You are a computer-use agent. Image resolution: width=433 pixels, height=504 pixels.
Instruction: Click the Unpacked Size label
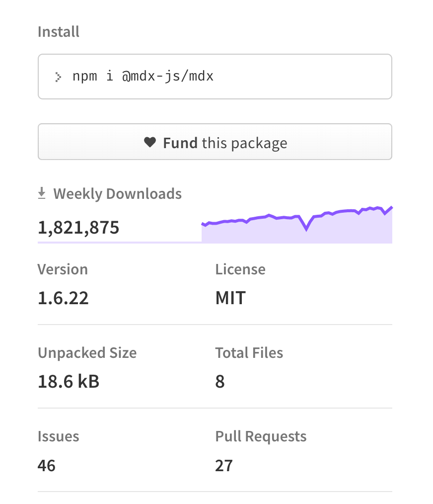click(x=87, y=353)
